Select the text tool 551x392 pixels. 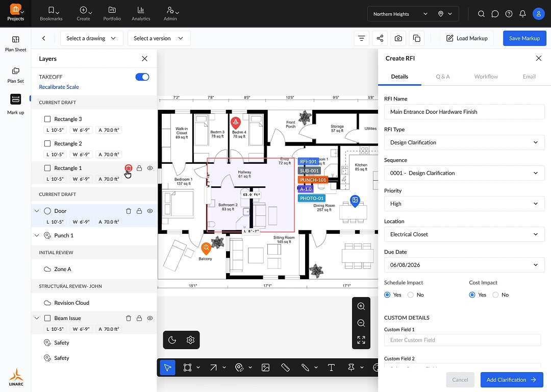tap(331, 367)
